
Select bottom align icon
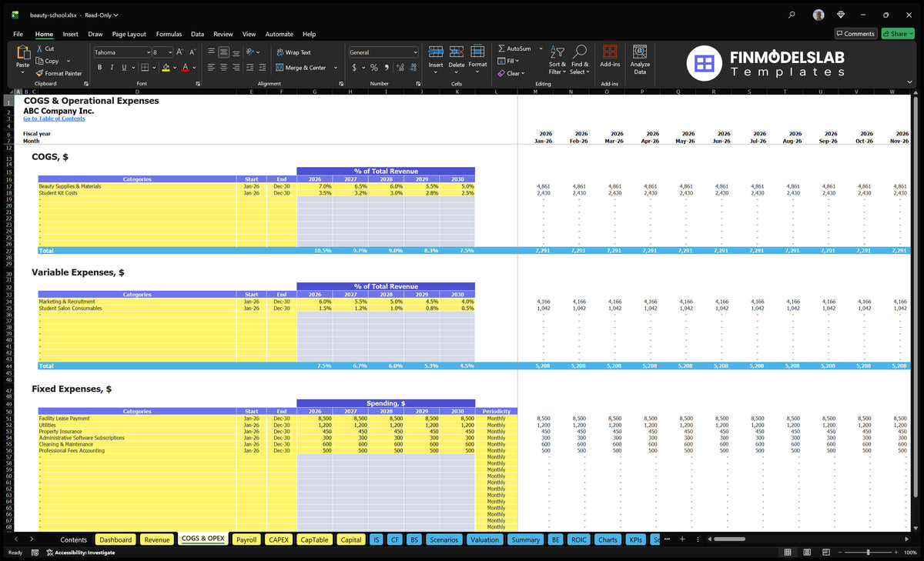[236, 52]
